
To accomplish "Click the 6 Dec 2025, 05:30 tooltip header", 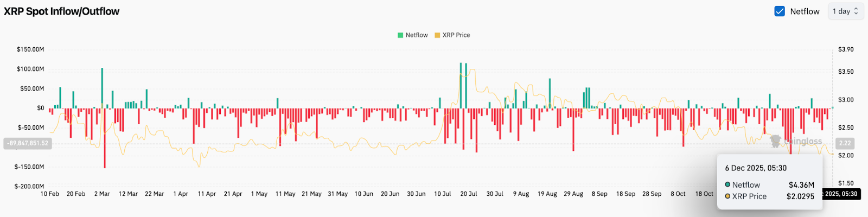I will pyautogui.click(x=756, y=168).
